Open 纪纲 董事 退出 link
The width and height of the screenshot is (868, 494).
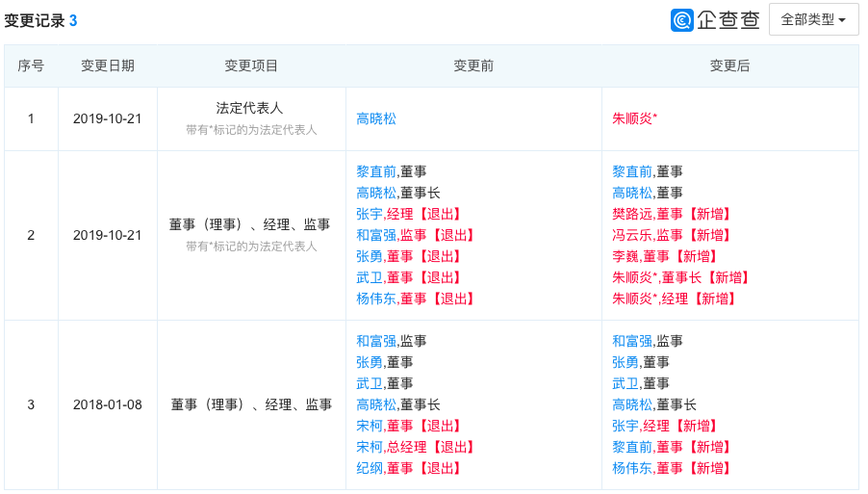[x=409, y=468]
